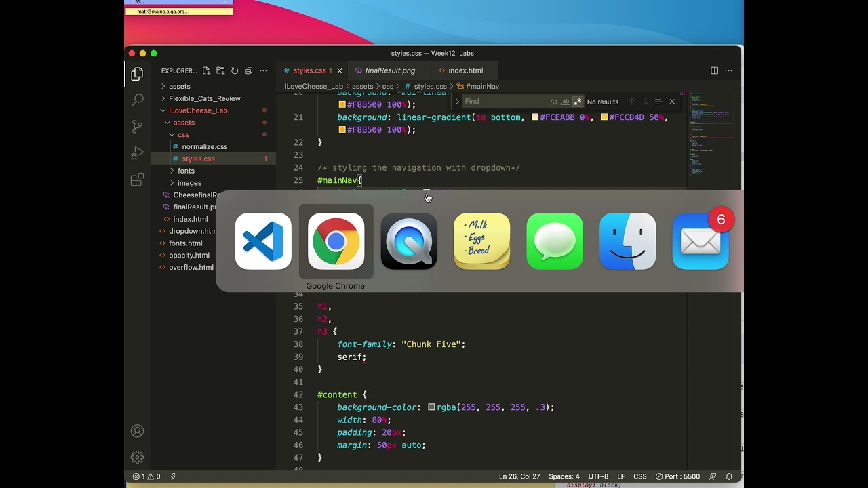
Task: Open the notifications bell in the status bar
Action: 729,476
